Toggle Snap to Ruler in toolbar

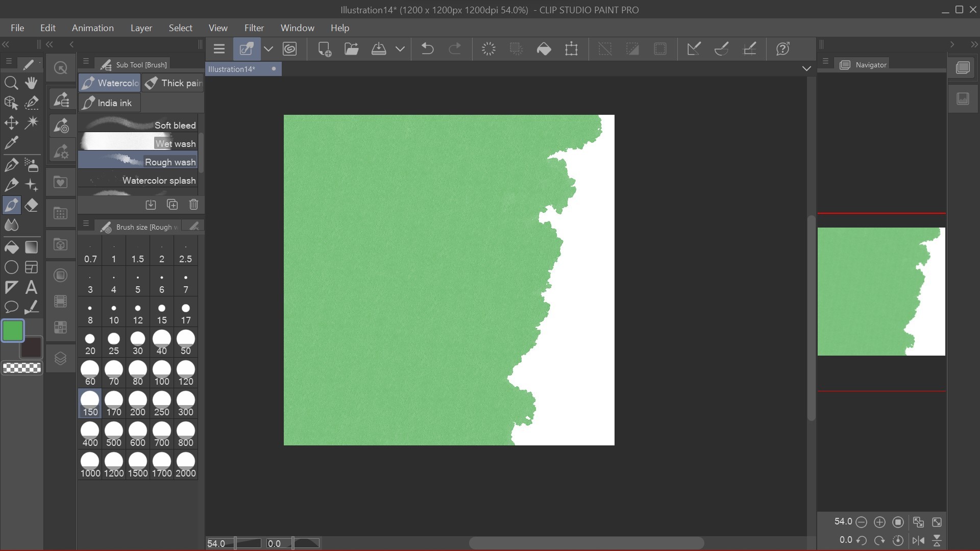(x=694, y=49)
